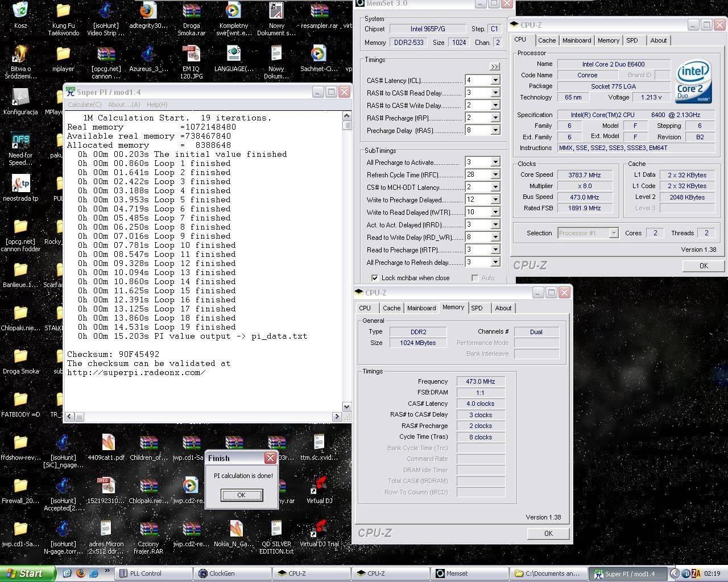Open the adres Micron text file icon

coord(106,529)
